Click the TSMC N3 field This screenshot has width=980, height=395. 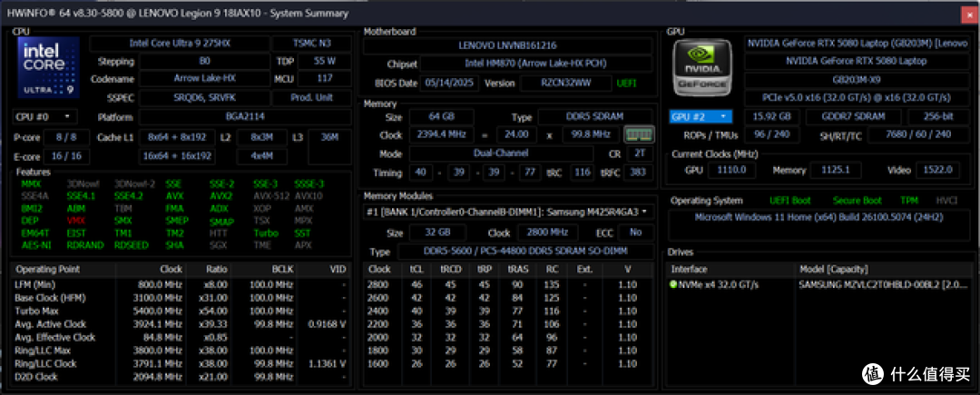pos(311,43)
